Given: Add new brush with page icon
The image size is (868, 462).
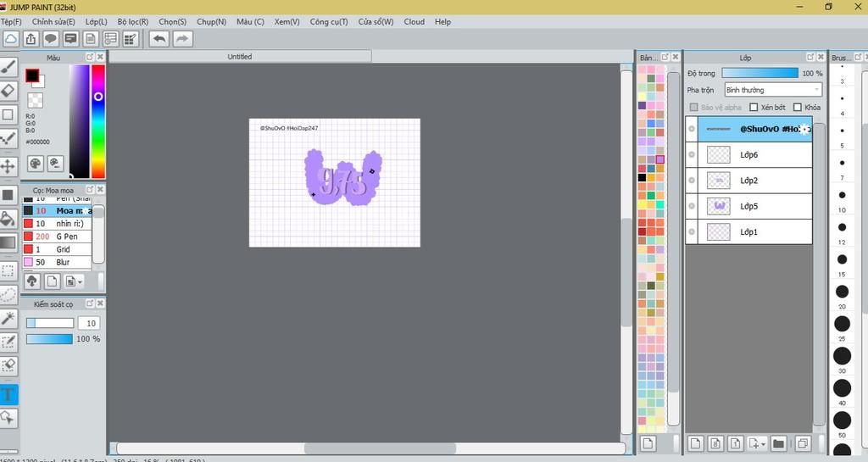Looking at the screenshot, I should pyautogui.click(x=52, y=281).
